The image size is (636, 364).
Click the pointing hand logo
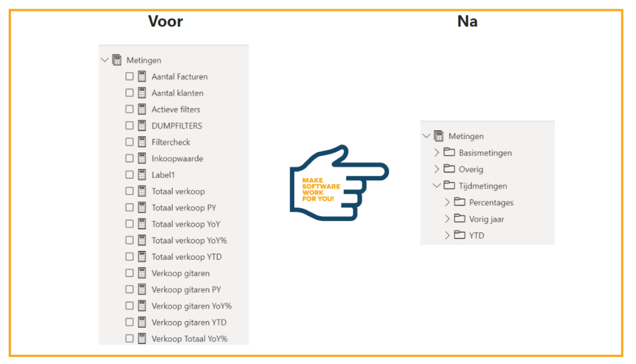point(338,183)
